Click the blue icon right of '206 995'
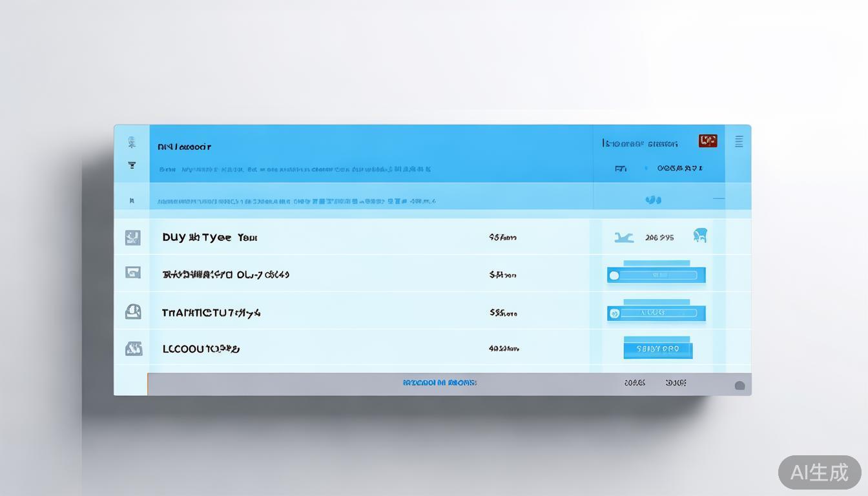 (699, 236)
